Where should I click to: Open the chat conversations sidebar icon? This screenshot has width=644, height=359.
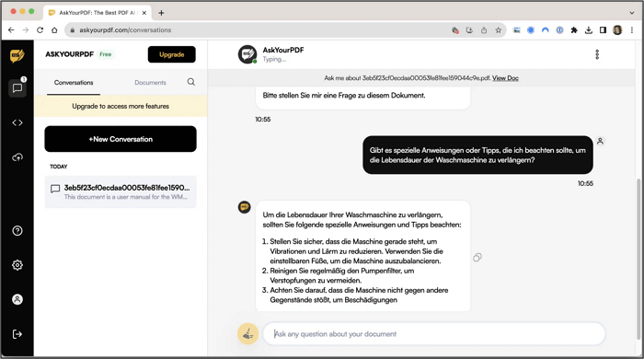(x=17, y=87)
